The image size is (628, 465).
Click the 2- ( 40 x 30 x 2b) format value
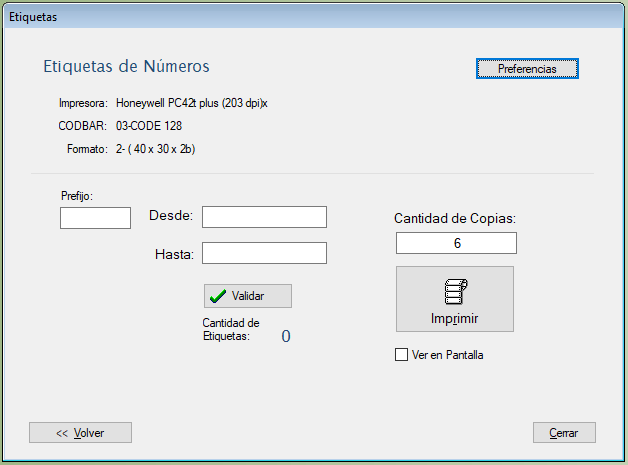pyautogui.click(x=154, y=149)
